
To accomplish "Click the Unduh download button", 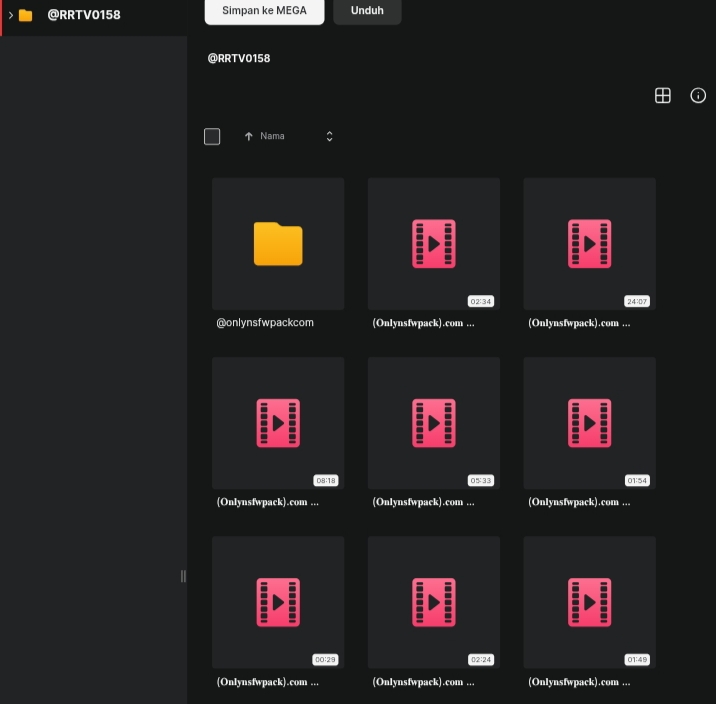I will [x=367, y=10].
